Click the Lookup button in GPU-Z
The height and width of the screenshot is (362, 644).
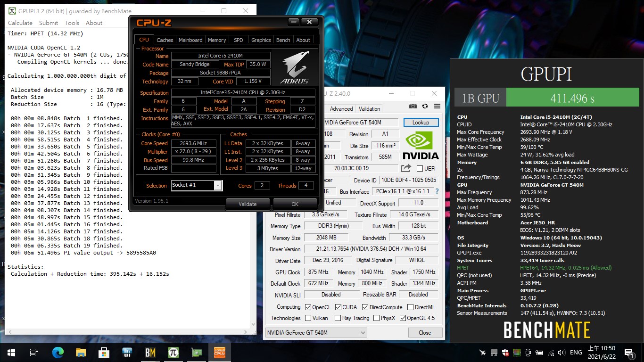(421, 123)
